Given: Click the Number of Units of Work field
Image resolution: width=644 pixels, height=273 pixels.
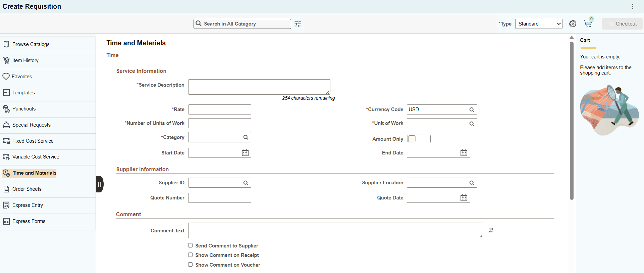Looking at the screenshot, I should coord(220,123).
